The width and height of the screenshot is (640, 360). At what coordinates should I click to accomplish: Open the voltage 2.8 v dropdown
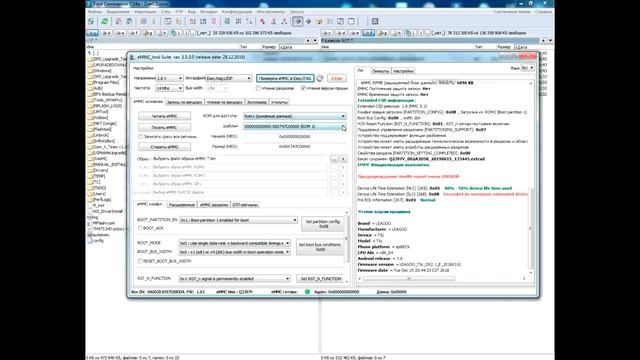pos(169,78)
